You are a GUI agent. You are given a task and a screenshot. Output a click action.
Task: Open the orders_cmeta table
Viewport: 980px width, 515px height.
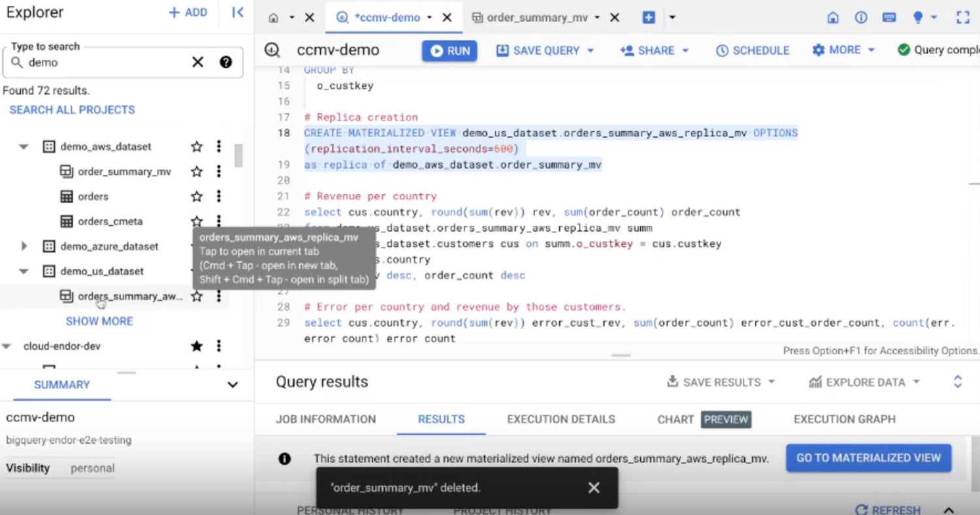click(x=110, y=221)
